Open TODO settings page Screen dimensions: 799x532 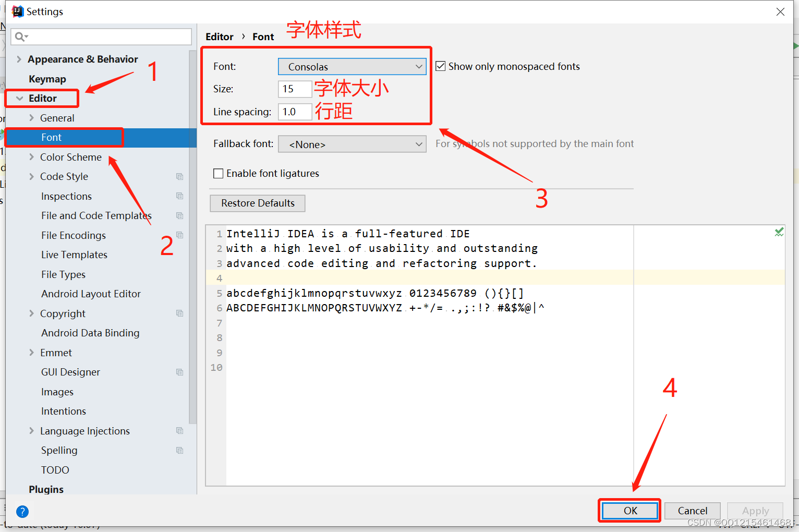tap(55, 470)
